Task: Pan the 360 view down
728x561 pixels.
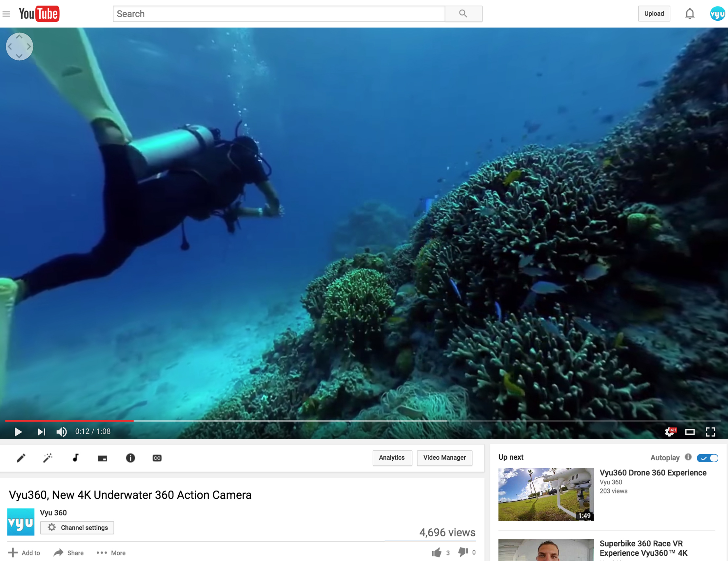Action: 19,56
